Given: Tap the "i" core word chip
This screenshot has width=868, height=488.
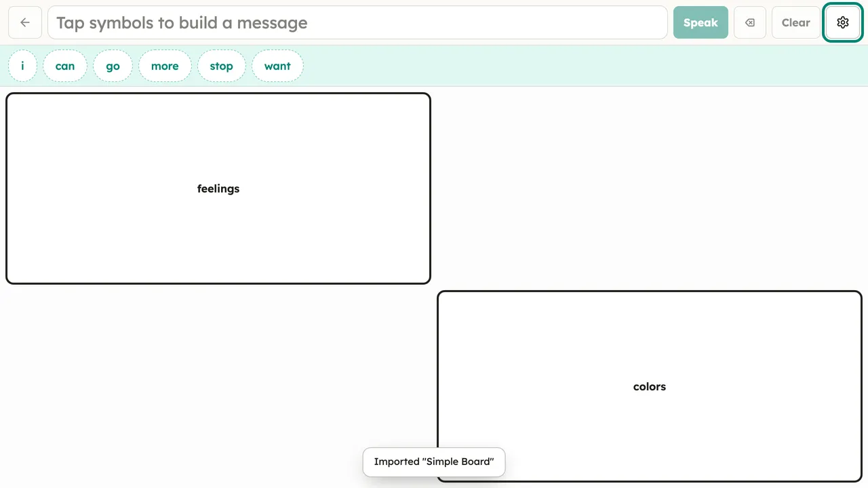Looking at the screenshot, I should point(22,66).
